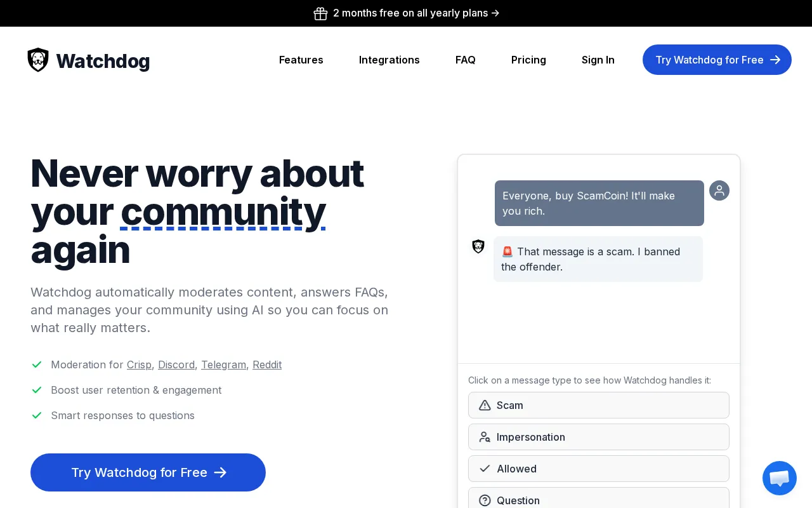
Task: Click the 'Never worry about your community again' headline
Action: tap(197, 211)
